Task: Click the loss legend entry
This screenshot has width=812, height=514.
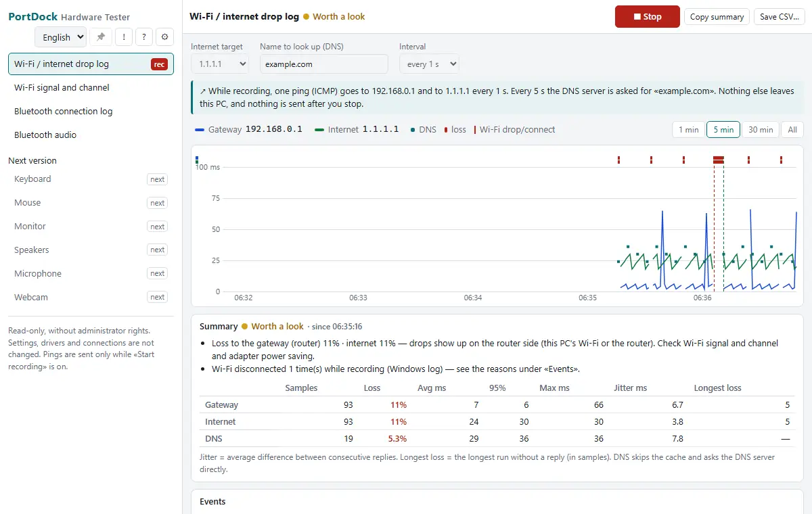Action: point(455,129)
